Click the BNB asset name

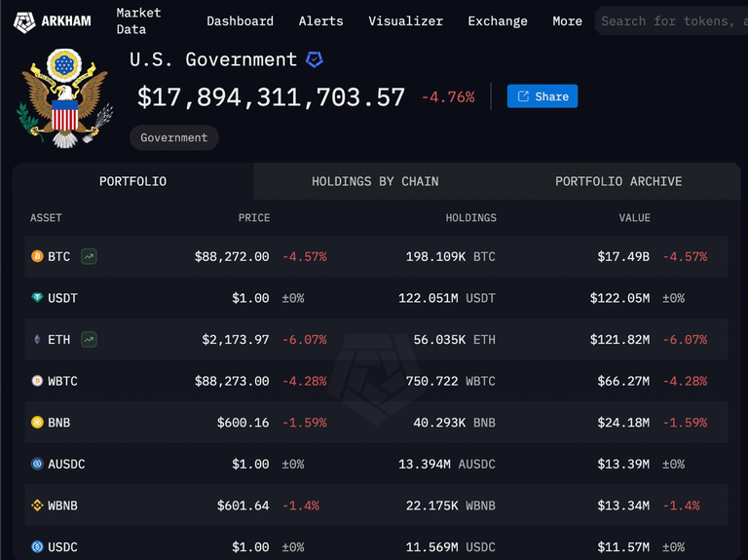coord(59,423)
